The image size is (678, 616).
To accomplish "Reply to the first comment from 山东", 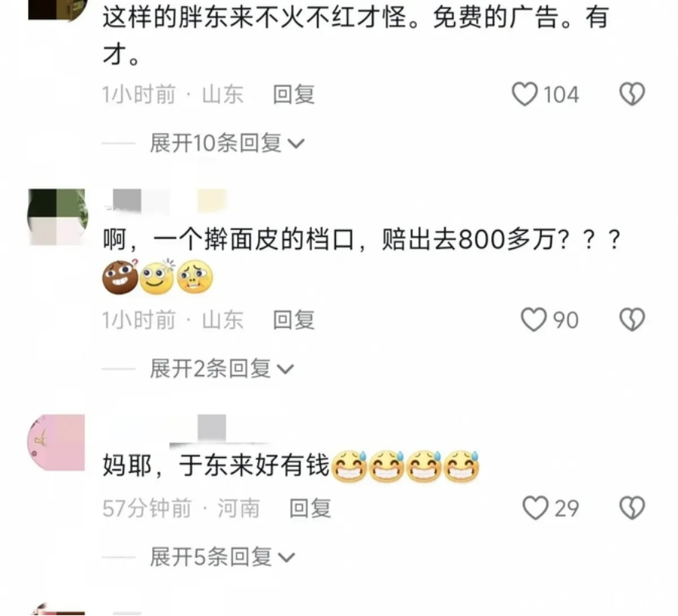I will 294,95.
